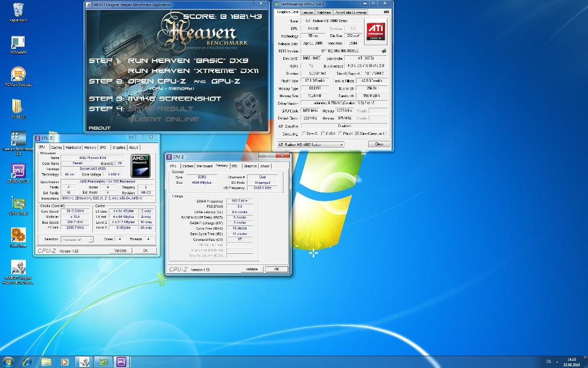Toggle the DirectCompute checkbox in GPU-Z
The height and width of the screenshot is (368, 588).
(357, 133)
